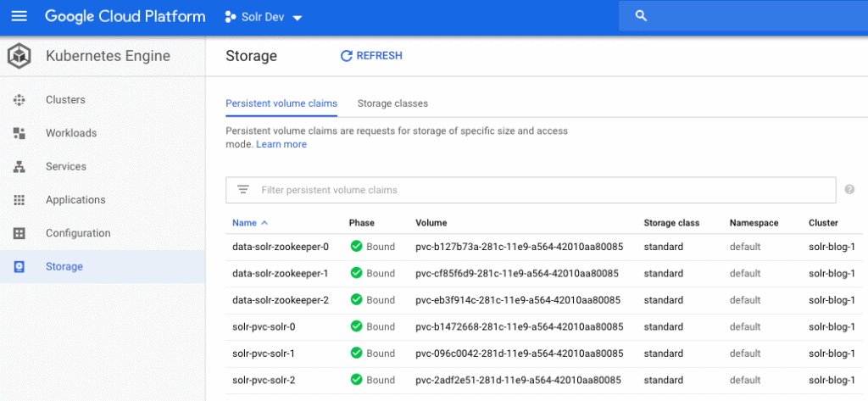Click the search magnifier icon
This screenshot has width=868, height=401.
(641, 16)
